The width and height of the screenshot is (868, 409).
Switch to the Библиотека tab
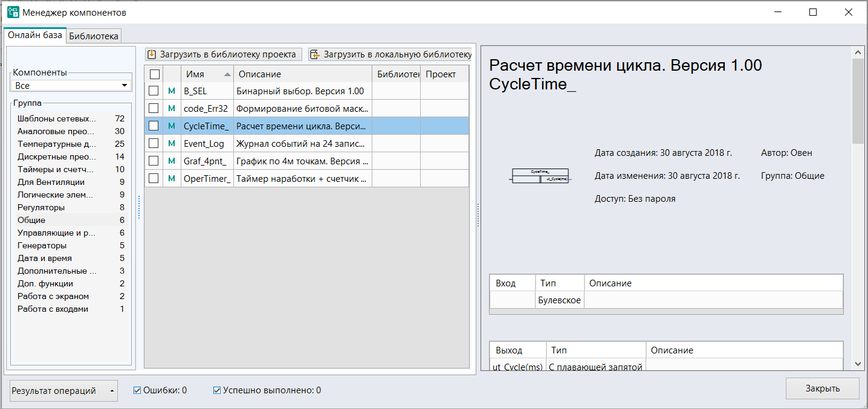coord(94,36)
